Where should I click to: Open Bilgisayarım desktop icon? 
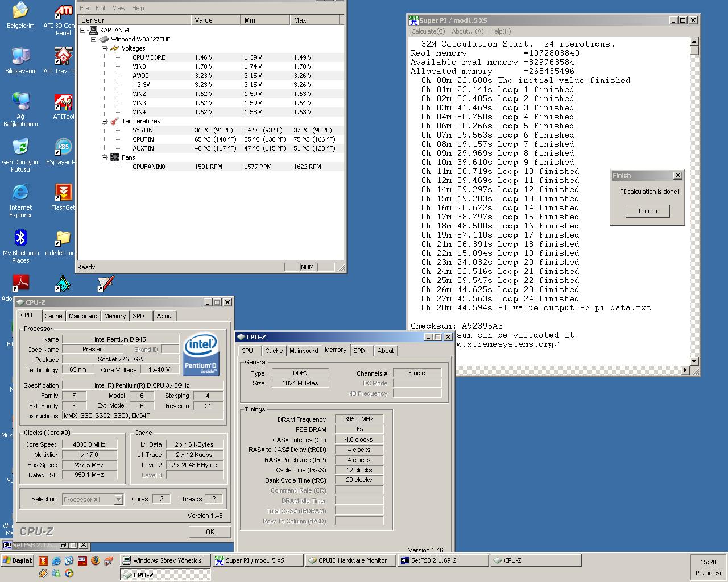pyautogui.click(x=20, y=56)
